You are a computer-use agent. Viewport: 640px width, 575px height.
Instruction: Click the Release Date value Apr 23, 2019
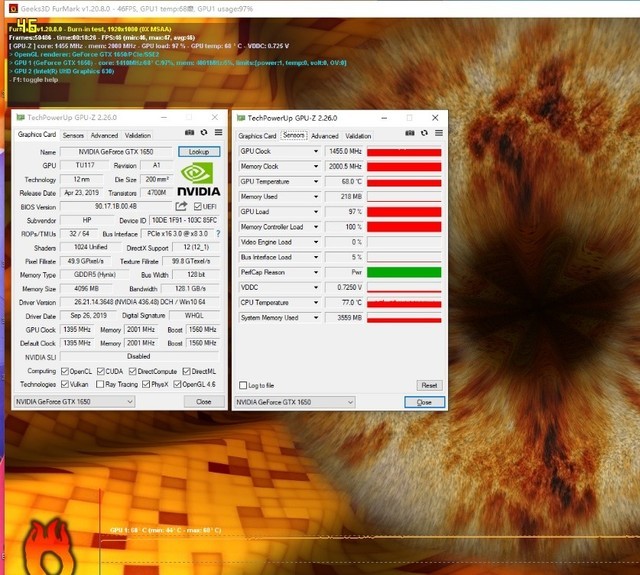(x=82, y=193)
